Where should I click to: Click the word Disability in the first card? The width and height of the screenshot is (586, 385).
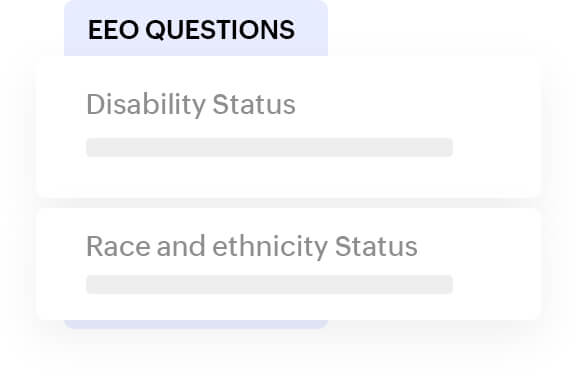[x=146, y=104]
